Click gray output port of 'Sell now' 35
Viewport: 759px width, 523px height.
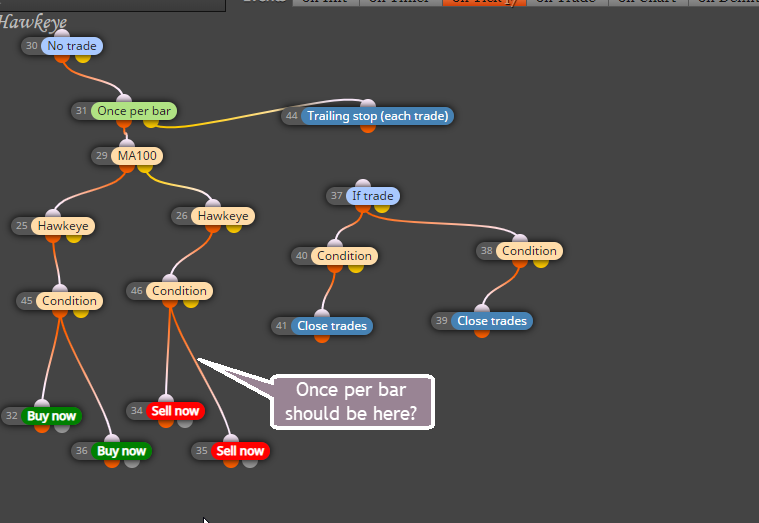point(250,463)
